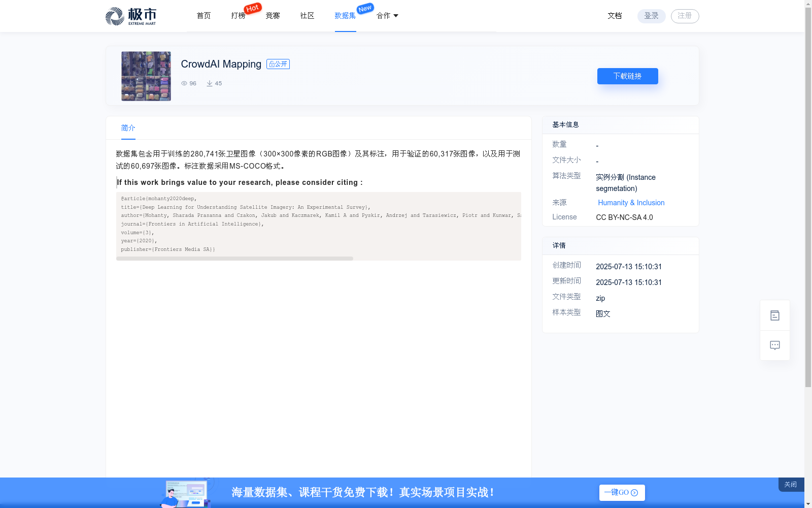Open the 文档 docs link

(615, 16)
